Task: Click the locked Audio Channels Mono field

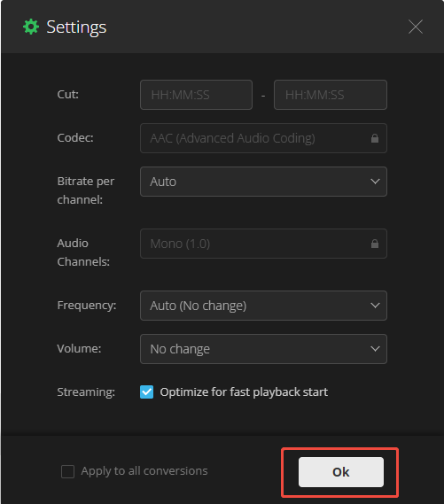Action: 263,244
